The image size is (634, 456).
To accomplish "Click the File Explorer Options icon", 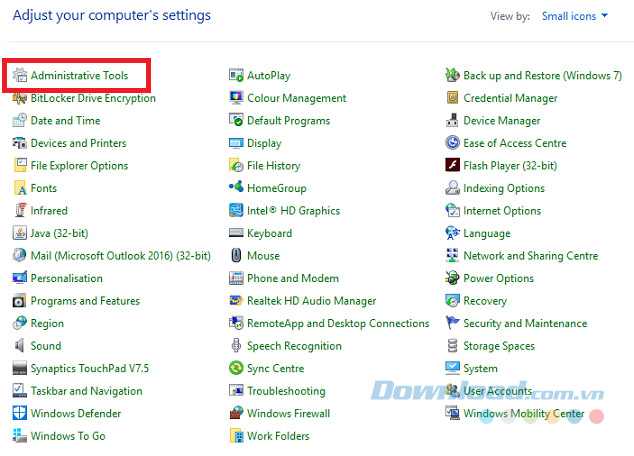I will coord(19,165).
